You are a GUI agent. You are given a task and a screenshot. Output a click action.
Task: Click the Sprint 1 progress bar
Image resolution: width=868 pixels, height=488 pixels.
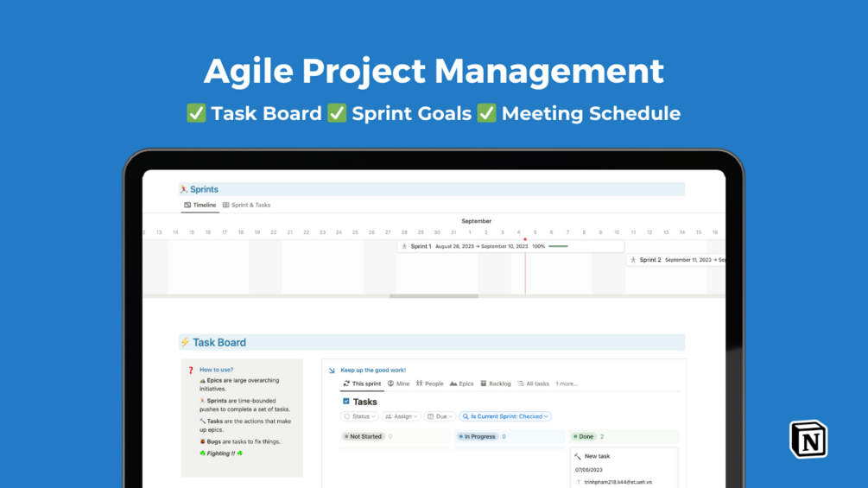(x=558, y=246)
